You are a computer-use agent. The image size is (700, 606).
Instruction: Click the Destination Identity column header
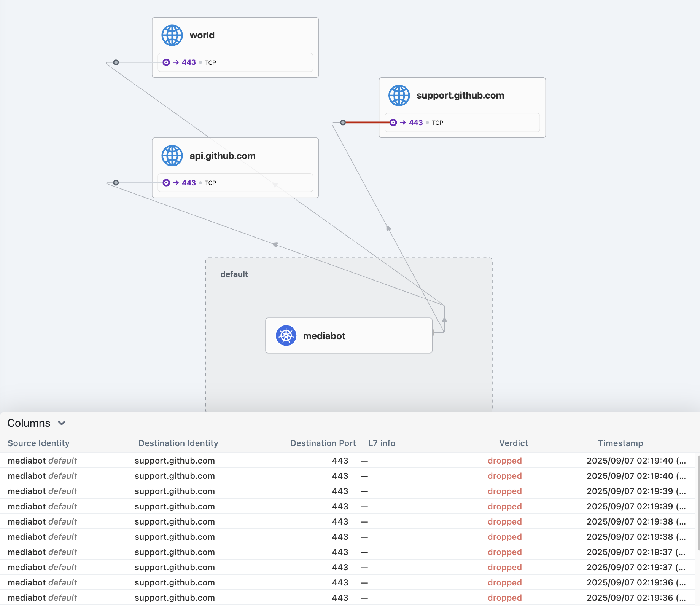coord(178,443)
